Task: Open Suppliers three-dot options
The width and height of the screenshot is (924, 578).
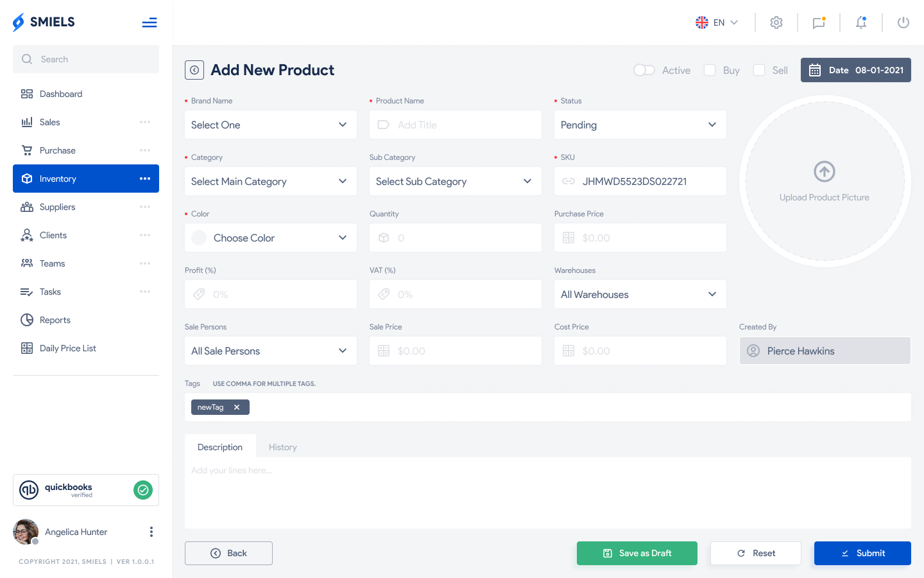Action: [x=145, y=207]
